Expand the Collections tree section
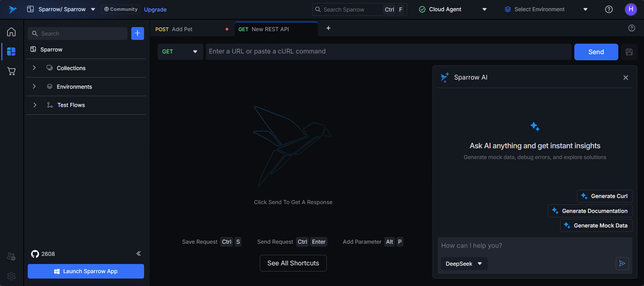Screen dimensions: 644x286 [34, 68]
